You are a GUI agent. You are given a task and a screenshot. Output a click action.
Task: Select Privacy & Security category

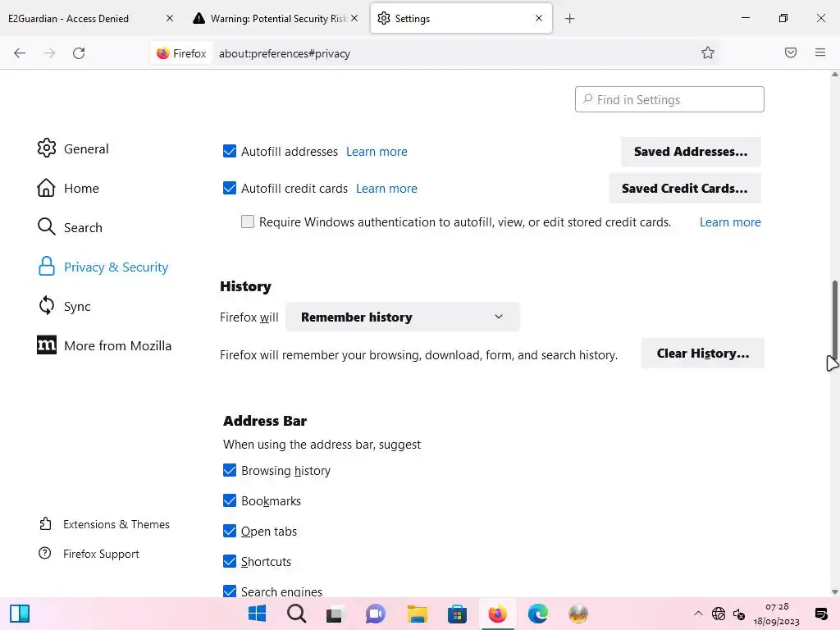pyautogui.click(x=103, y=267)
